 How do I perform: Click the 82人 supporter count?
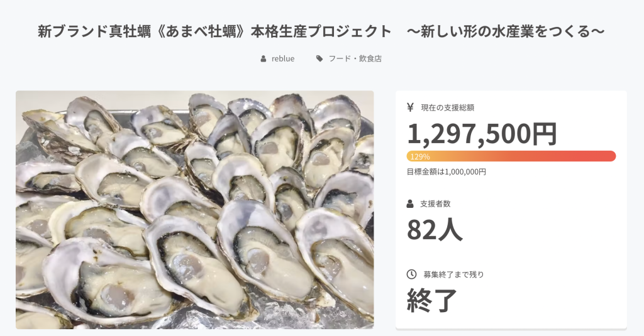435,230
